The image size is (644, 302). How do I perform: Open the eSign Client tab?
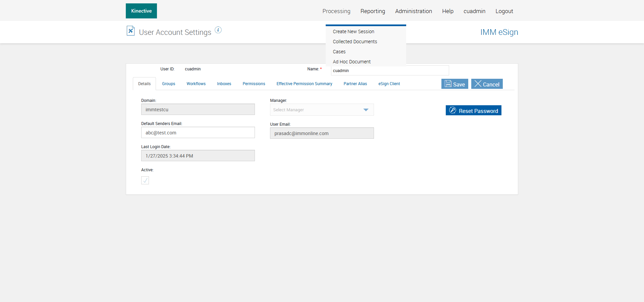coord(389,84)
